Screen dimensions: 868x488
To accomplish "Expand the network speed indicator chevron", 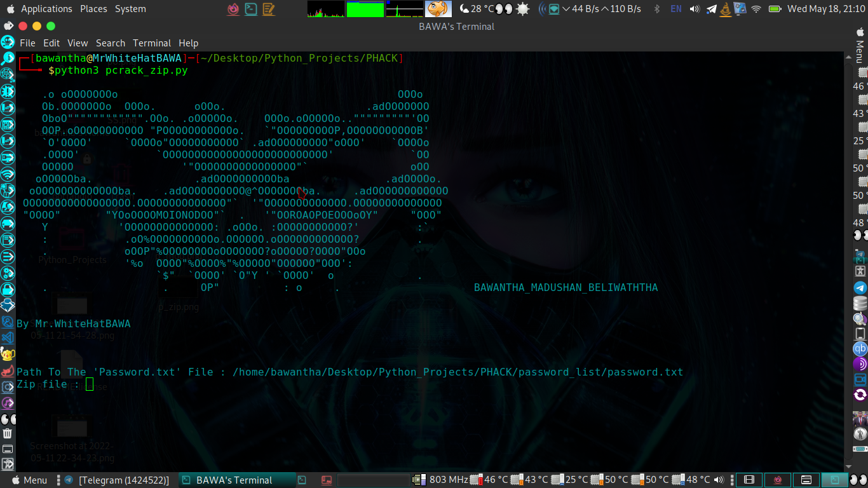I will tap(566, 8).
